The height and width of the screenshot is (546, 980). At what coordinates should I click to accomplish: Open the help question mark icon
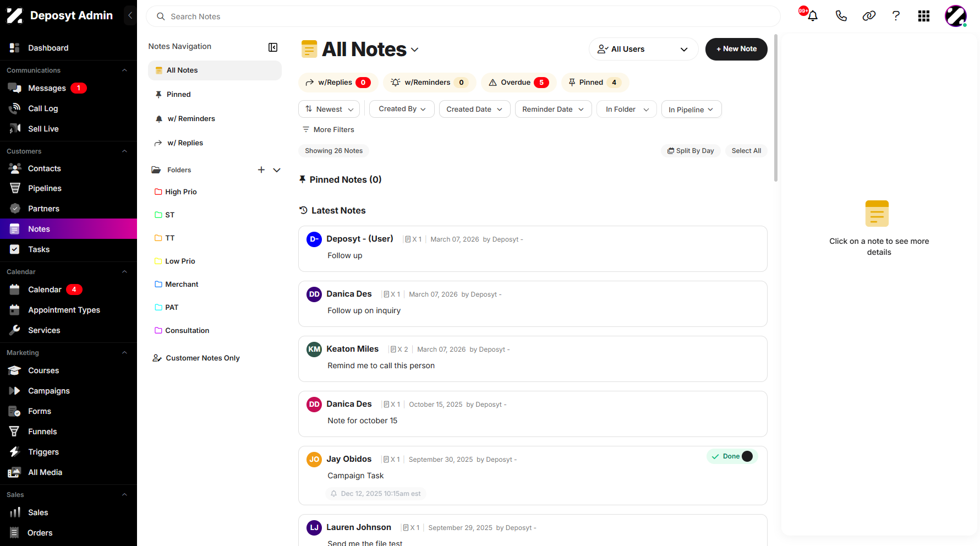coord(896,16)
